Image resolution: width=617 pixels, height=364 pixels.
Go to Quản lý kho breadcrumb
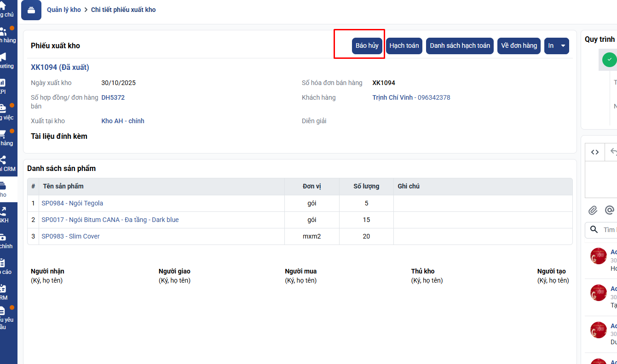[x=63, y=10]
